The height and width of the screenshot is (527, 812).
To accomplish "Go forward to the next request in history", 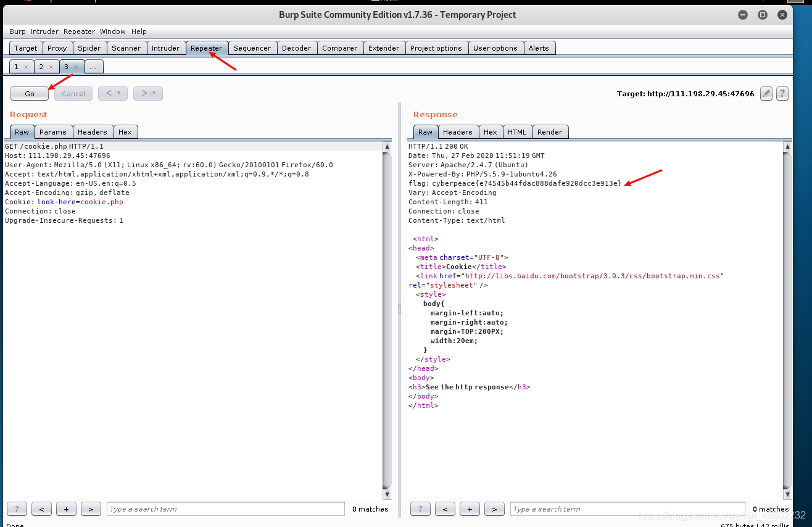I will pos(144,94).
